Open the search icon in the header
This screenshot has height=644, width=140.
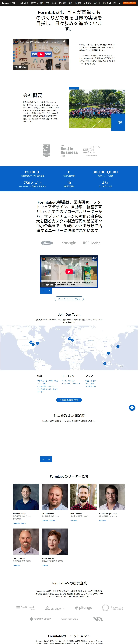coord(110,3)
